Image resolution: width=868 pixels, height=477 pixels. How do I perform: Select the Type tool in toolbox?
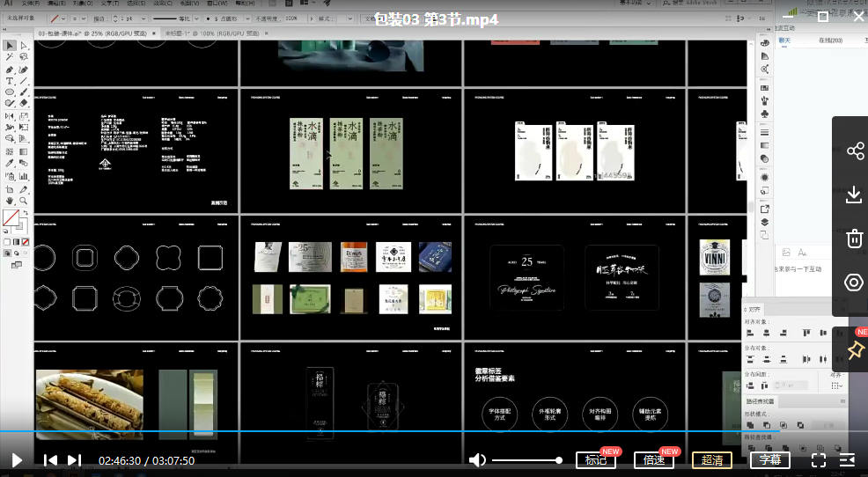10,80
